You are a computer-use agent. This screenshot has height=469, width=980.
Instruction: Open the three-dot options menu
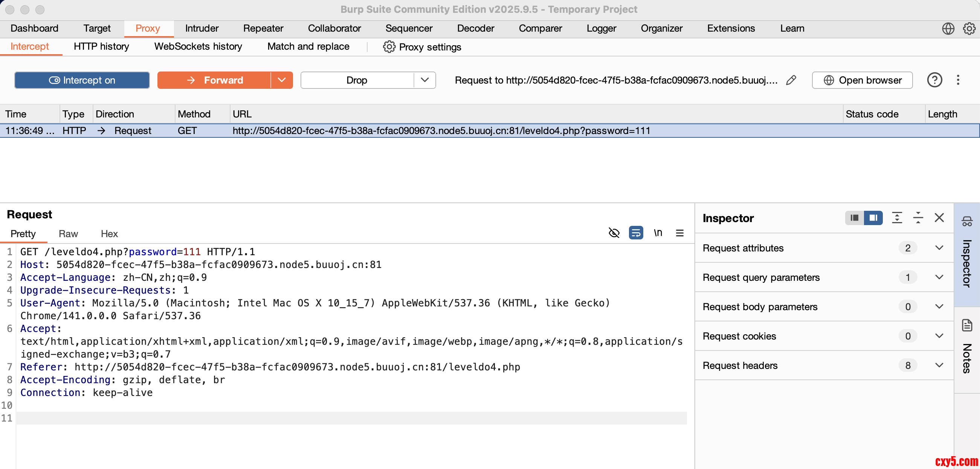pyautogui.click(x=958, y=80)
